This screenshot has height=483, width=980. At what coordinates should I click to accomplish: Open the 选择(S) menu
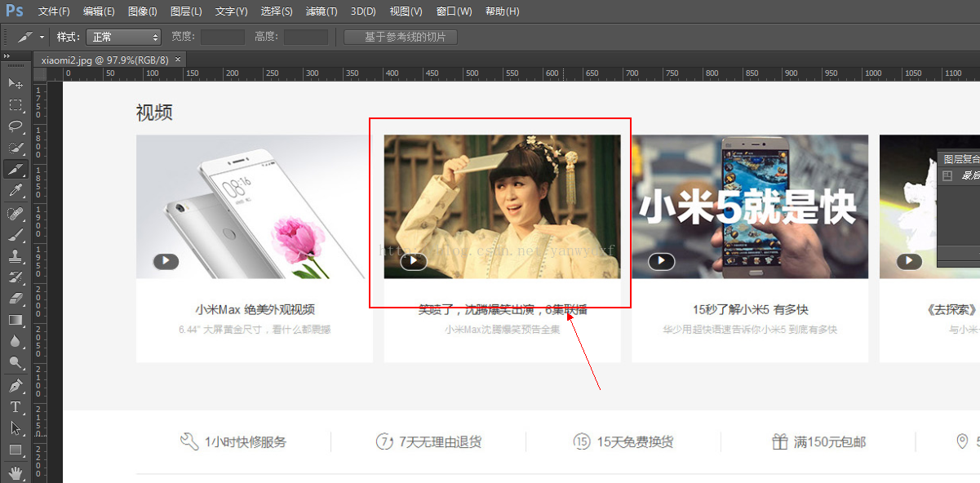(x=277, y=11)
